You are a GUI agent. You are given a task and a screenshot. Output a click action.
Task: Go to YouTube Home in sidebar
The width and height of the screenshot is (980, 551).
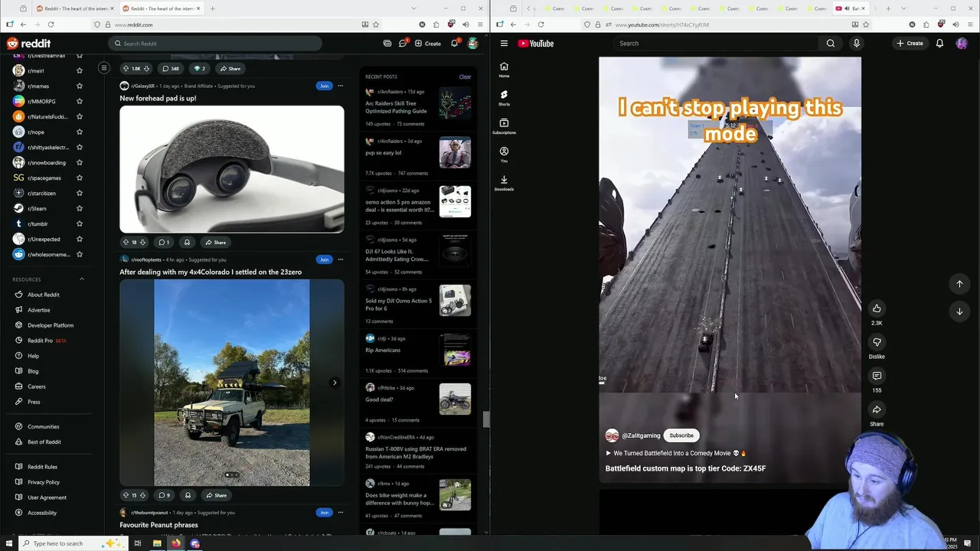pos(504,70)
